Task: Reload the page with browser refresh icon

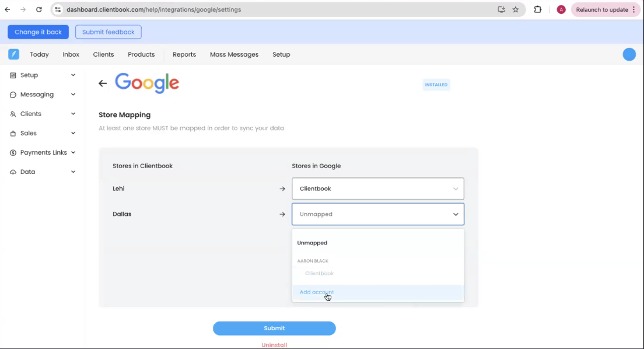Action: pos(38,9)
